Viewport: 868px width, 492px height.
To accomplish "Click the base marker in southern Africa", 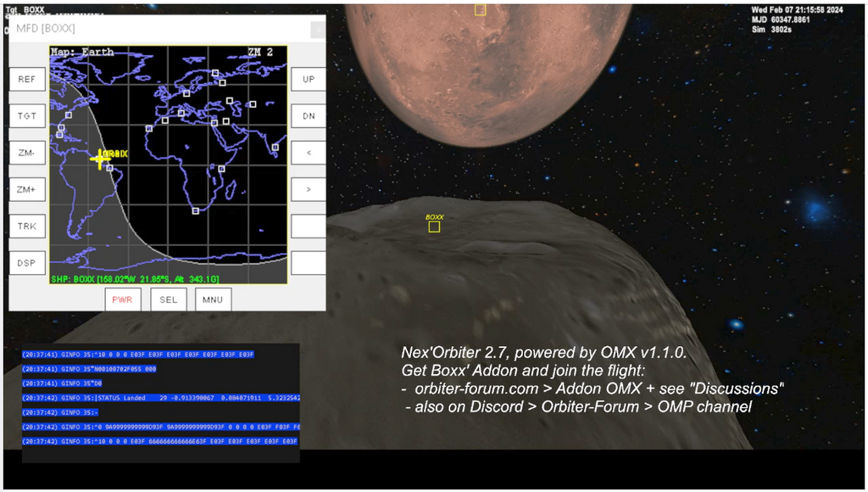I will pyautogui.click(x=196, y=210).
